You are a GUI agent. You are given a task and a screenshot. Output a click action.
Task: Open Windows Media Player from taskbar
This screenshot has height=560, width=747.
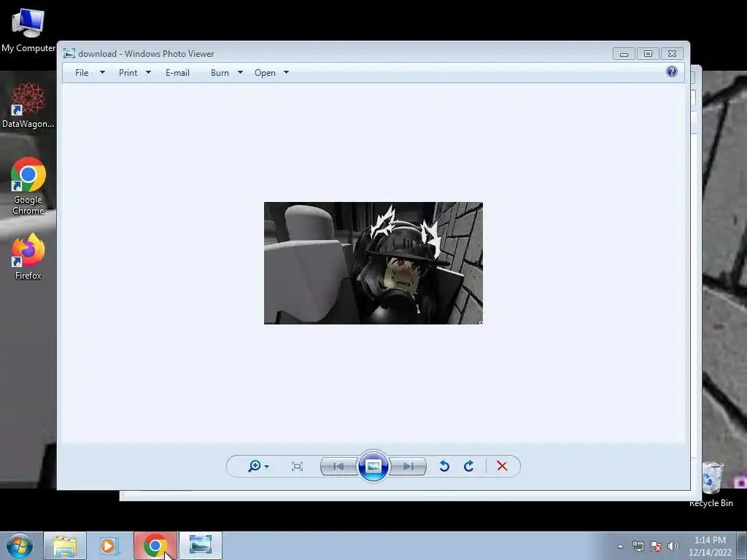108,545
